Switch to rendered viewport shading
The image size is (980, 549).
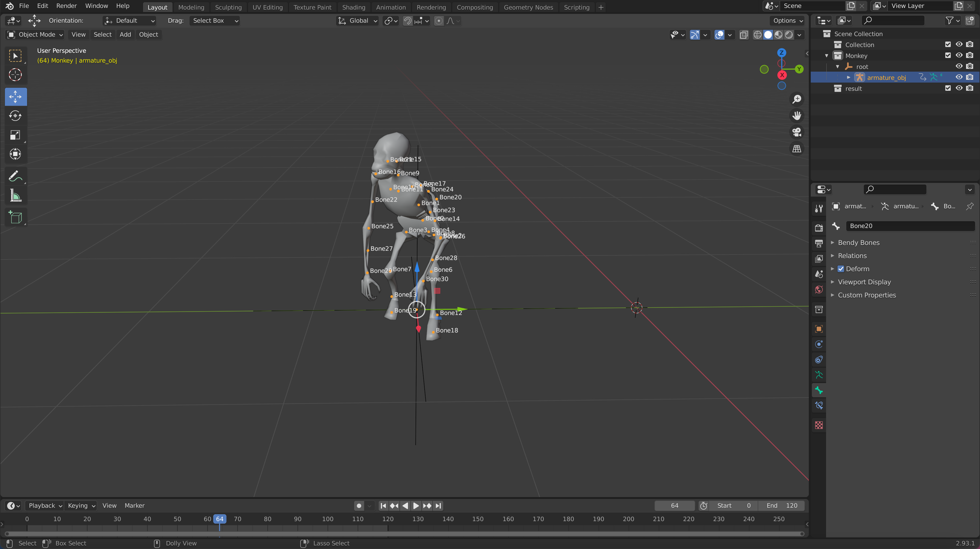789,35
